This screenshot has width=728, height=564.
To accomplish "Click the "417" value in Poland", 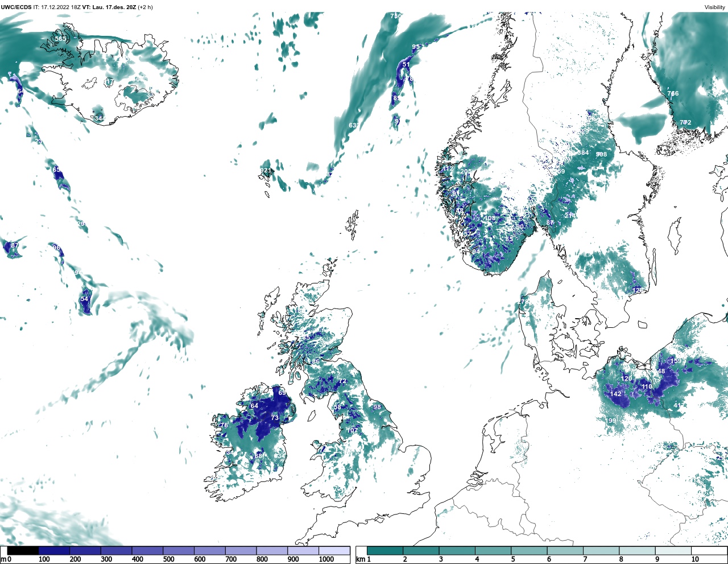I will (x=679, y=405).
